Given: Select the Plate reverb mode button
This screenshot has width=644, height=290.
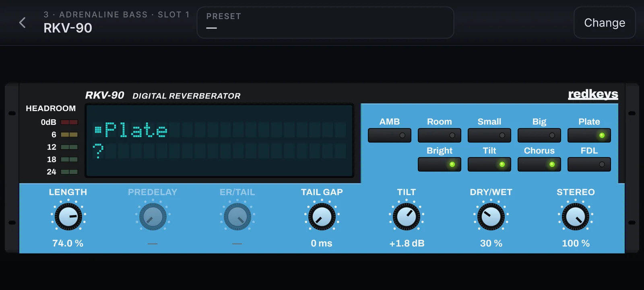Looking at the screenshot, I should (589, 135).
